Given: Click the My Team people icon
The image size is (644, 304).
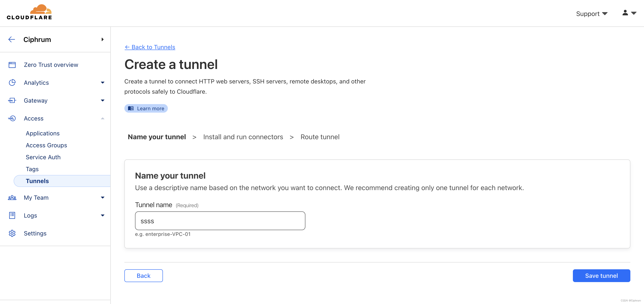Looking at the screenshot, I should pyautogui.click(x=12, y=198).
